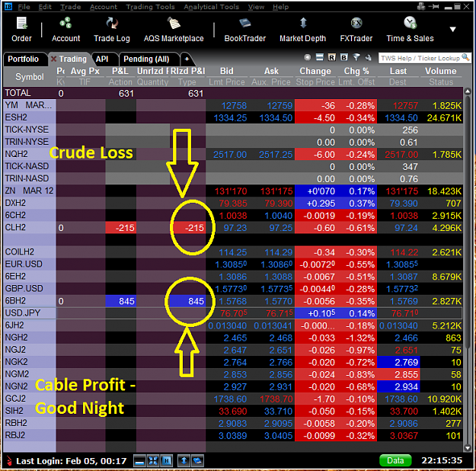This screenshot has height=471, width=476.
Task: Launch AQS Marketplace
Action: coord(174,30)
